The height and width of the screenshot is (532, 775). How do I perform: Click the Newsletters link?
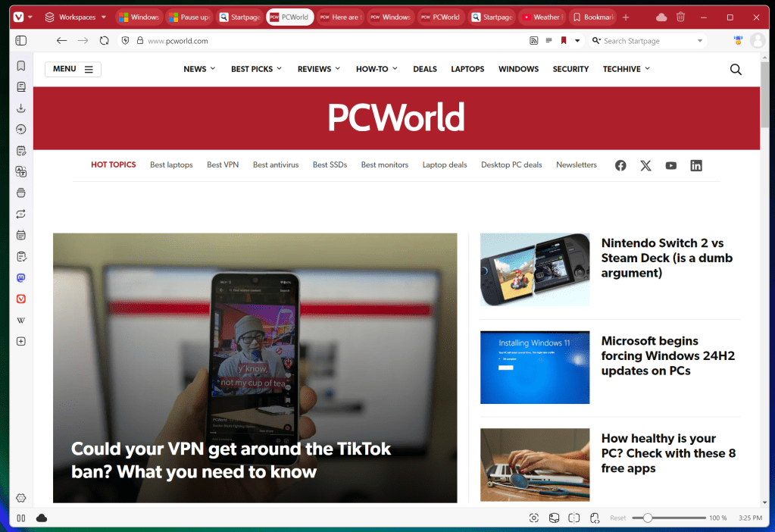(577, 164)
